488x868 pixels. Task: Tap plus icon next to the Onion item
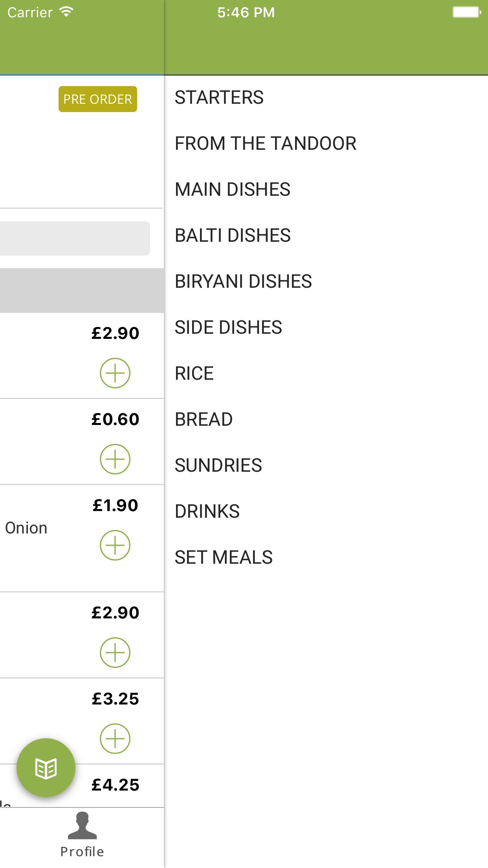tap(115, 545)
